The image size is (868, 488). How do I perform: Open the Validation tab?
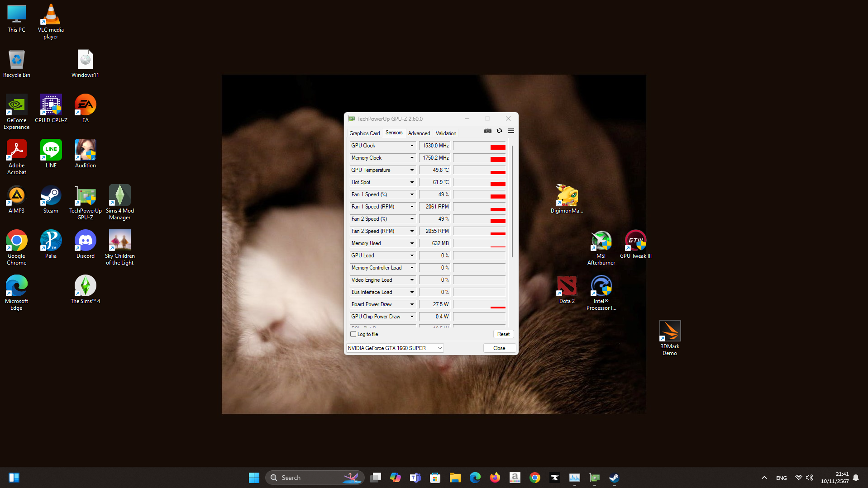tap(446, 133)
